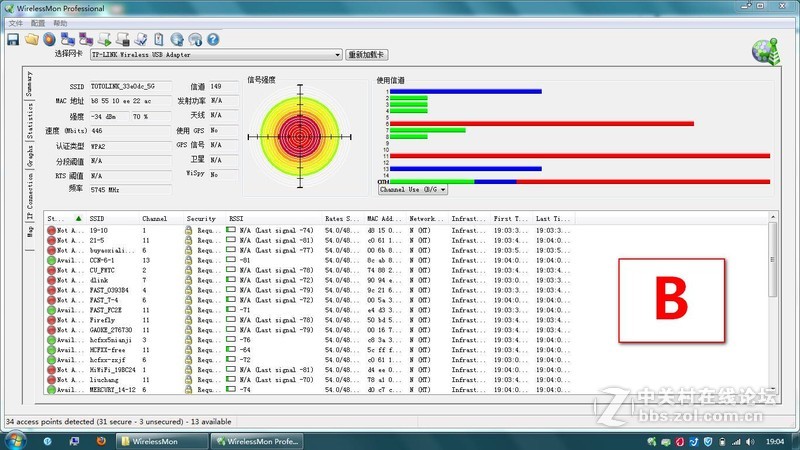Click the green status icon for CCN-6-1
Image resolution: width=800 pixels, height=450 pixels.
51,260
